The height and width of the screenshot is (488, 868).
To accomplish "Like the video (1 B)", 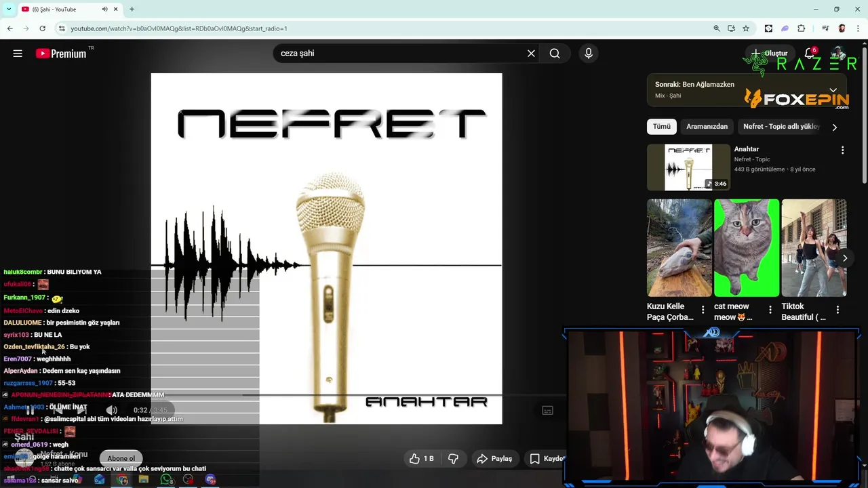I will click(421, 459).
